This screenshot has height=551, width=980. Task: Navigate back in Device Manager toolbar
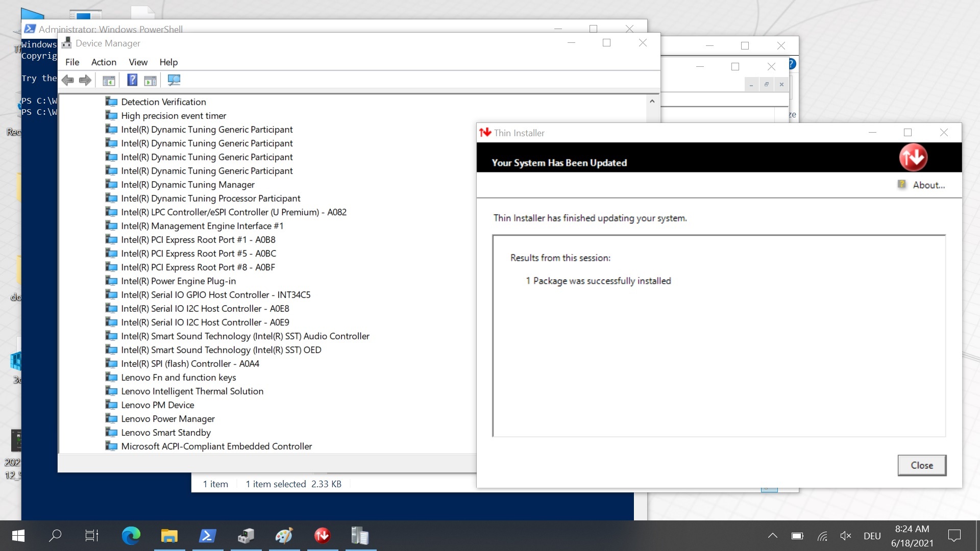tap(67, 80)
